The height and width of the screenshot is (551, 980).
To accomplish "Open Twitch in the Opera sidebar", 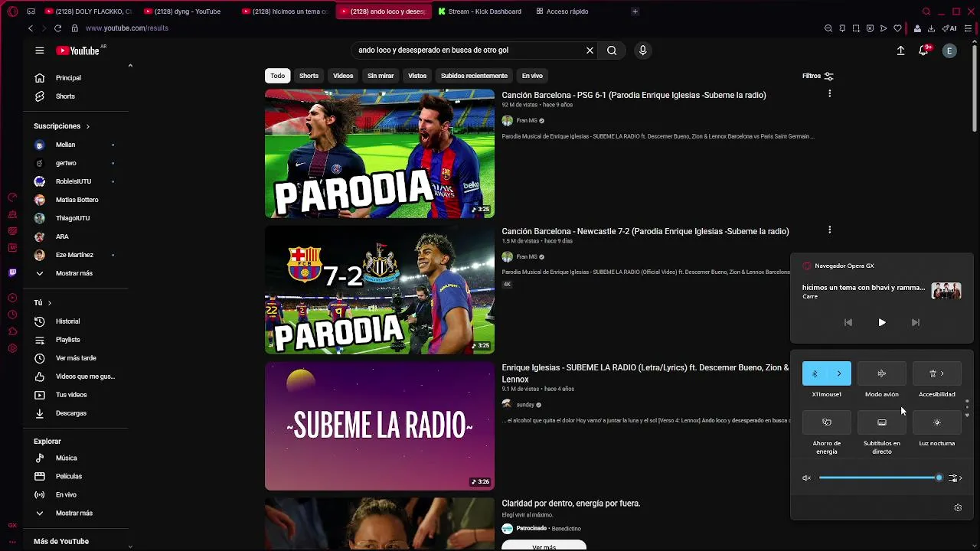I will (12, 272).
